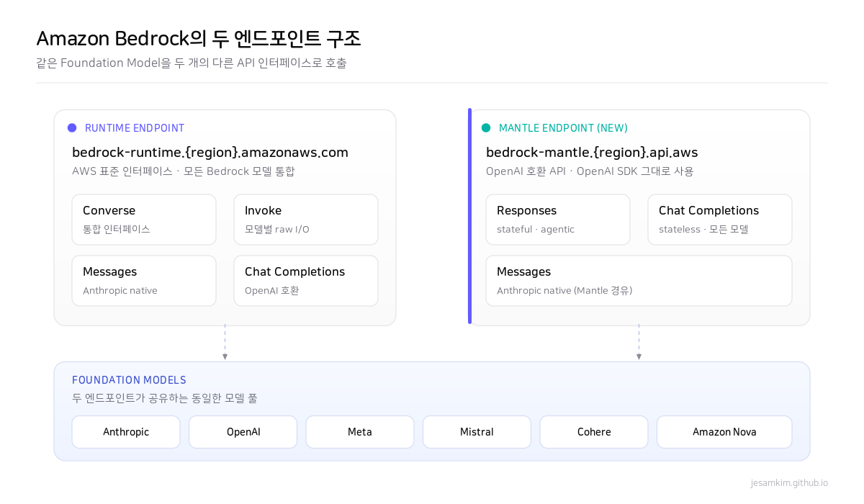Click the teal dot beside MANTLE ENDPOINT
864x504 pixels.
click(486, 128)
